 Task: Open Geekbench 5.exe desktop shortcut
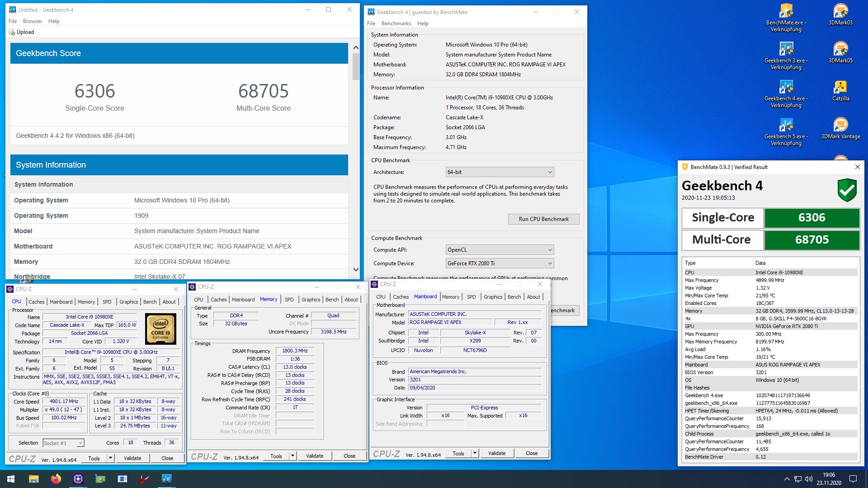point(786,132)
